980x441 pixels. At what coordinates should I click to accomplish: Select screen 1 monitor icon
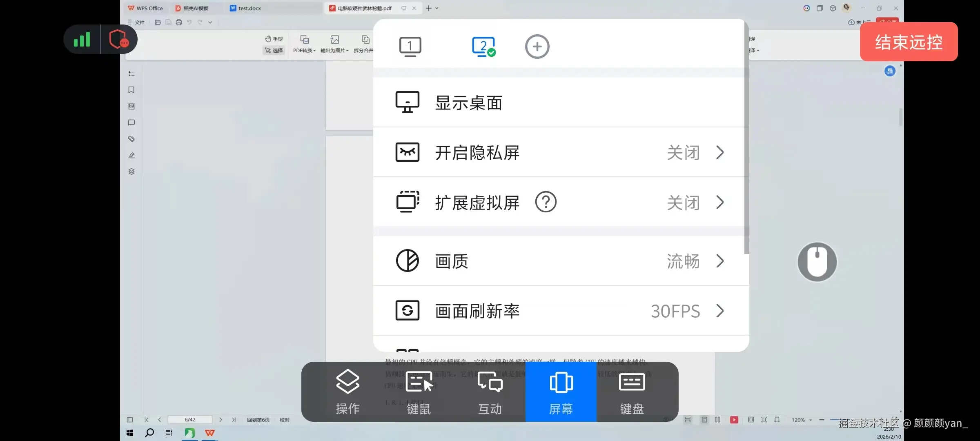tap(410, 47)
